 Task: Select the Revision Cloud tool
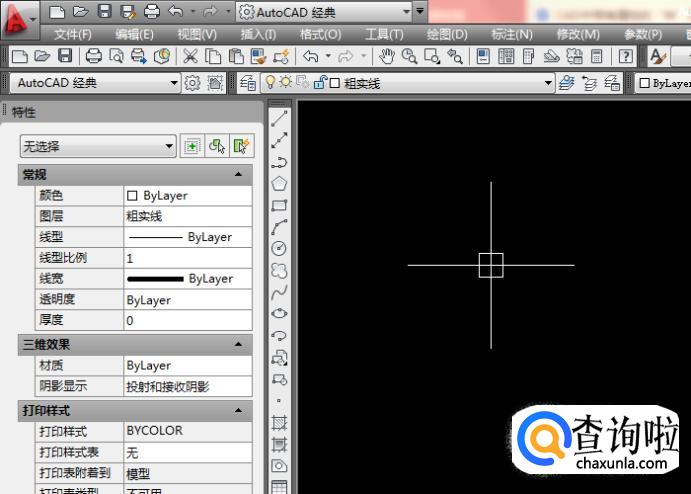pos(280,270)
